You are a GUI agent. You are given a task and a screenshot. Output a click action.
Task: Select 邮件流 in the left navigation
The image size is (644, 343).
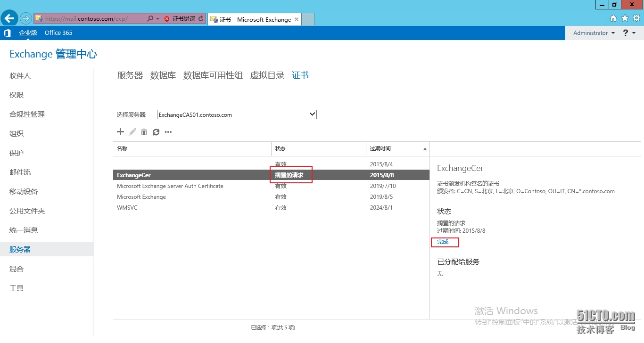(x=19, y=172)
